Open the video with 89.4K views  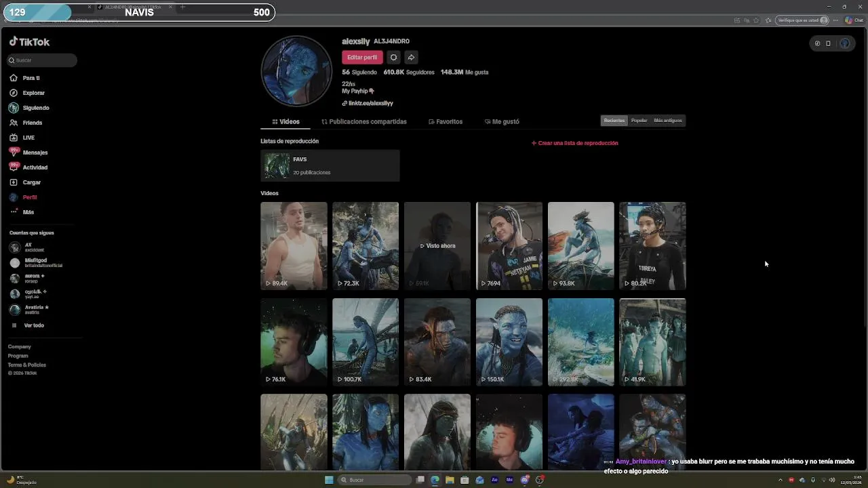pyautogui.click(x=294, y=246)
